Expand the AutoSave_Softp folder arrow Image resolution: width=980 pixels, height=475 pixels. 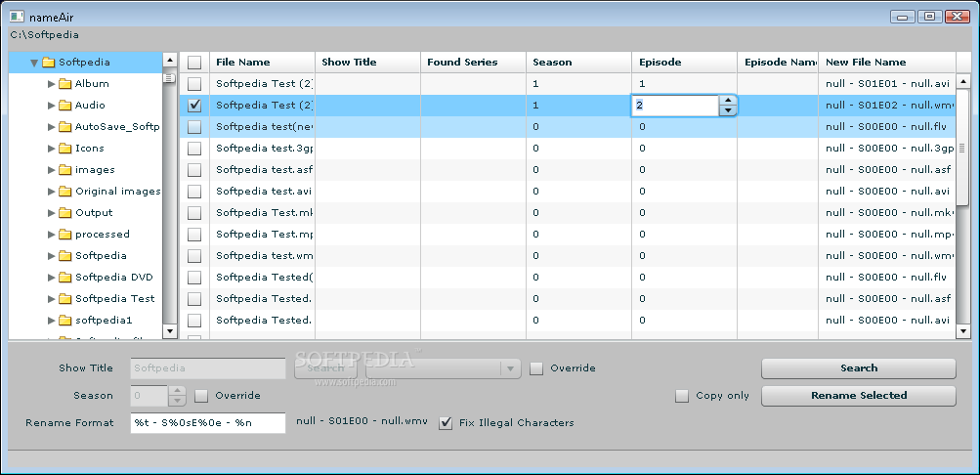[x=51, y=127]
